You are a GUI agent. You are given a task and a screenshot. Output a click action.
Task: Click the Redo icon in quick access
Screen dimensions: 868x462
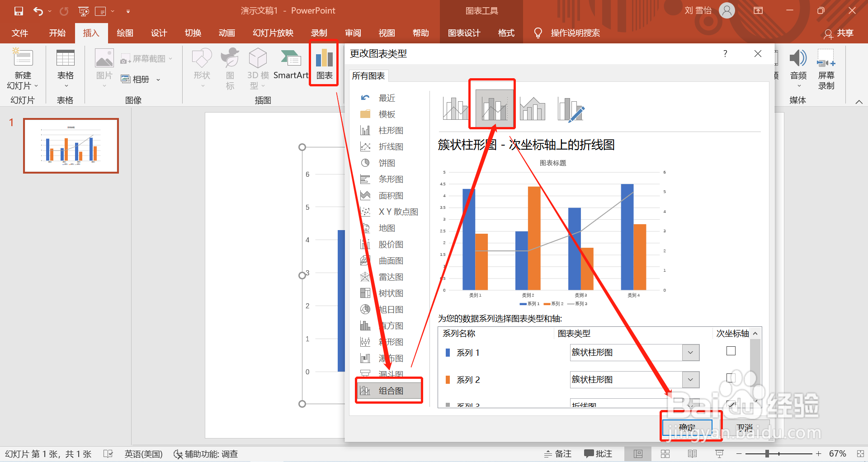pos(64,11)
